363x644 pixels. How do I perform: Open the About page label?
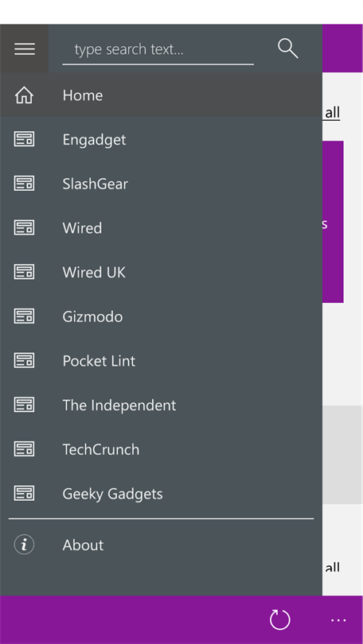click(x=83, y=545)
